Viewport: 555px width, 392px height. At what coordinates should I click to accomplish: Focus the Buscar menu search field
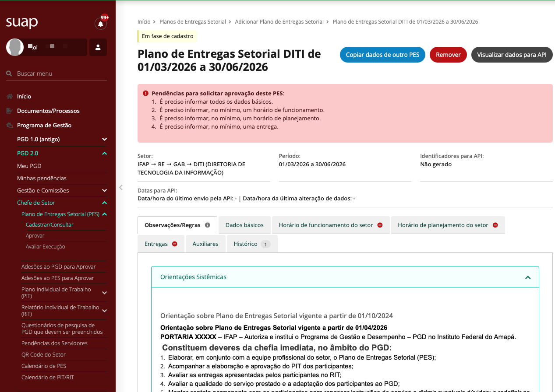click(60, 73)
